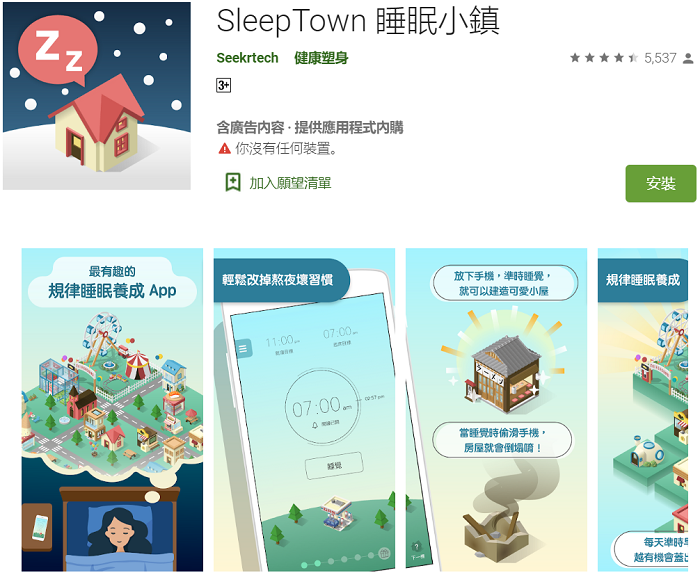The width and height of the screenshot is (700, 575).
Task: Click the reviewer count person icon
Action: (688, 58)
